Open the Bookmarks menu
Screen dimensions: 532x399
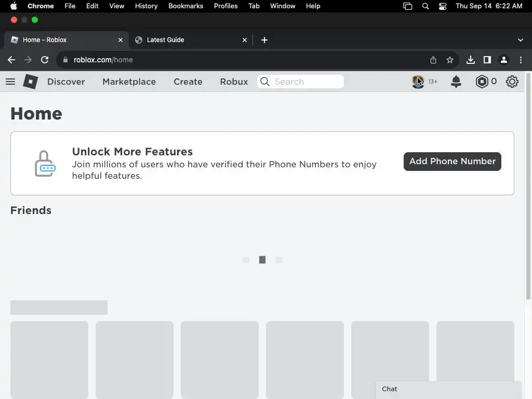click(185, 6)
